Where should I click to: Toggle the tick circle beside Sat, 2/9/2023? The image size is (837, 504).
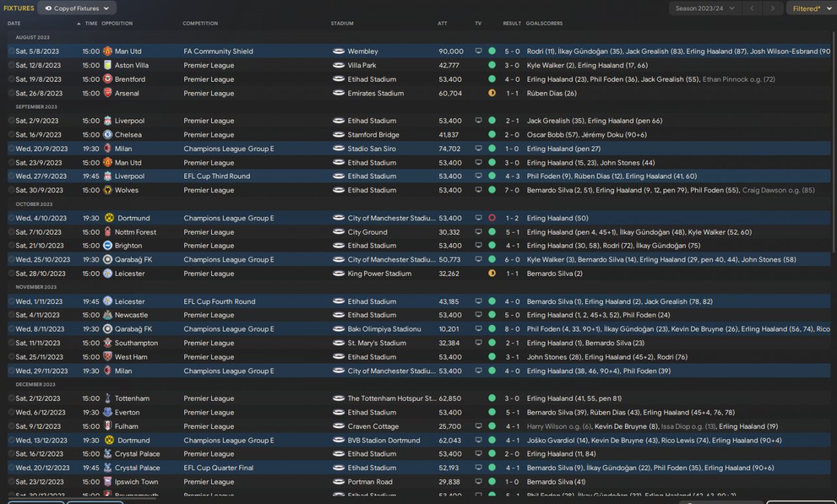pos(11,121)
